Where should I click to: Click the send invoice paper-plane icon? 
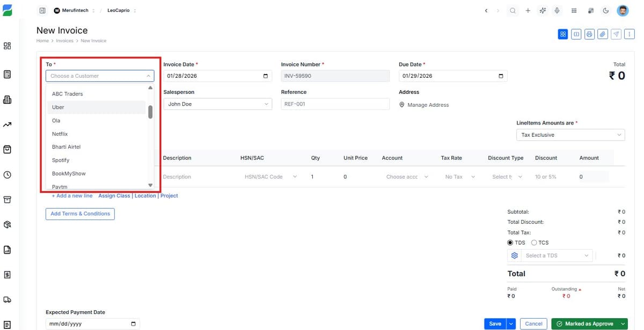(x=616, y=34)
